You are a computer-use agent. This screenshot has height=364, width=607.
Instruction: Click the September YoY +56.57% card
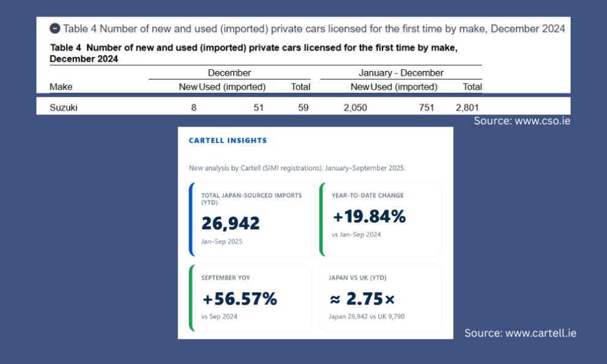pyautogui.click(x=250, y=298)
